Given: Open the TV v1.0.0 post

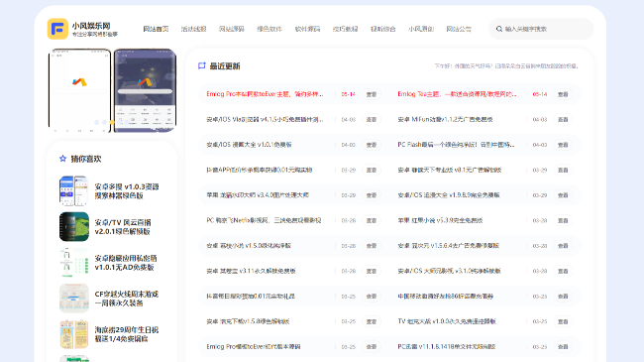Looking at the screenshot, I should click(x=447, y=321).
